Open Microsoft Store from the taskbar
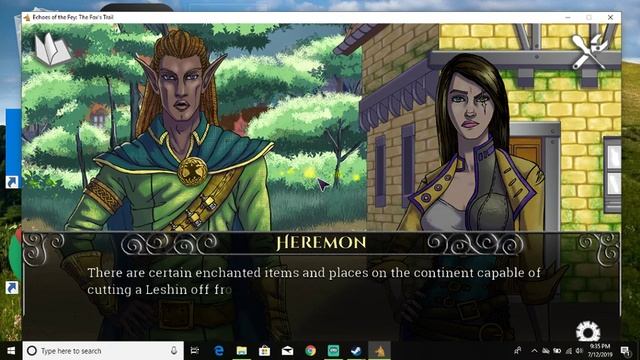This screenshot has height=360, width=640. click(264, 351)
